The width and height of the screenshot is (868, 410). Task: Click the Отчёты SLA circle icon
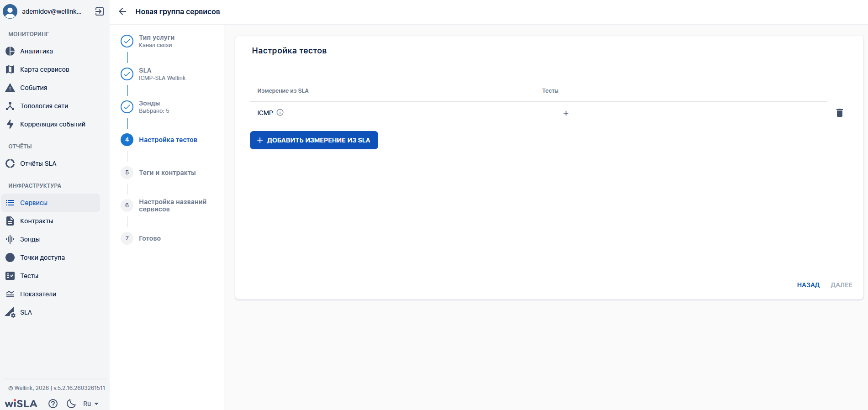10,163
